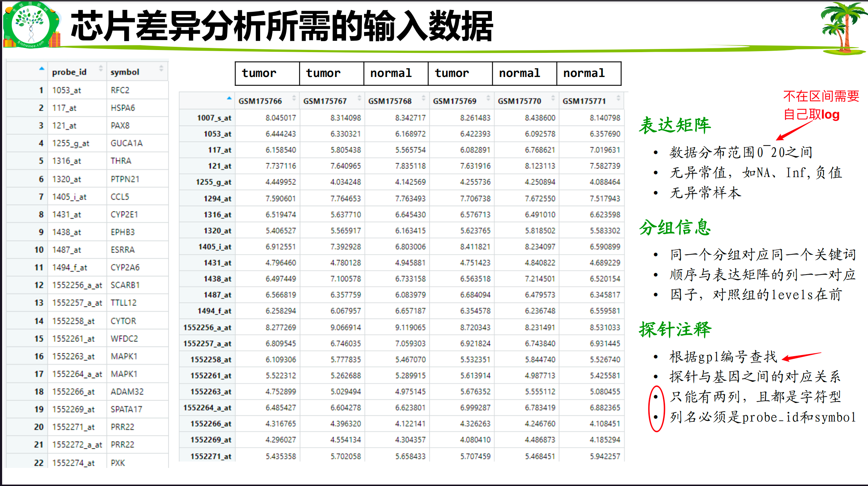Expand the sort control on symbol column
The width and height of the screenshot is (868, 486).
coord(162,68)
